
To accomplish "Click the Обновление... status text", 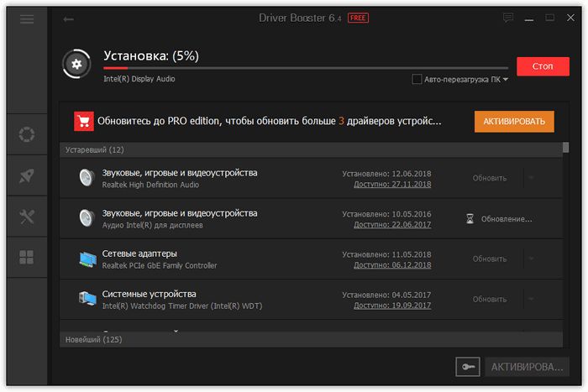I will pos(507,219).
